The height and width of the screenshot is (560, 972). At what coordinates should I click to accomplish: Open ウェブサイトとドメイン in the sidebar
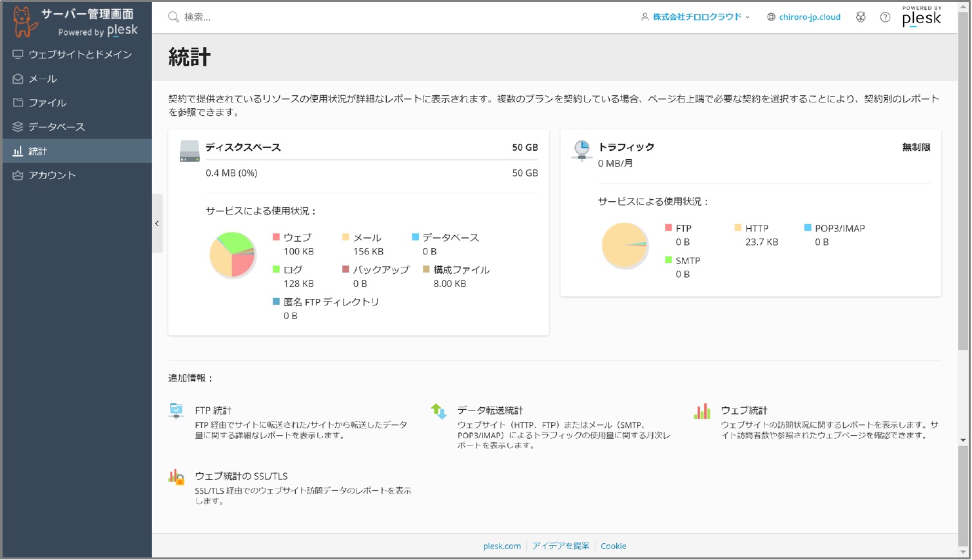pos(77,54)
